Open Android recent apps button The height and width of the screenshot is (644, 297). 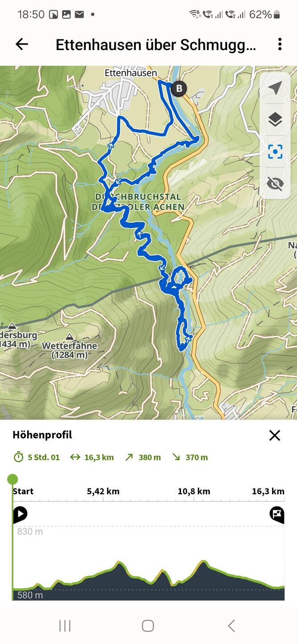65,626
